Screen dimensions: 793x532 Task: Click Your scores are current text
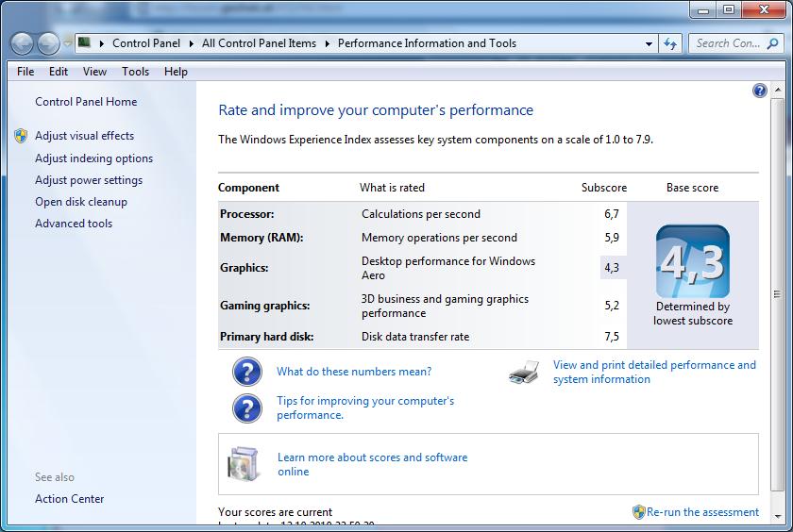click(x=275, y=512)
